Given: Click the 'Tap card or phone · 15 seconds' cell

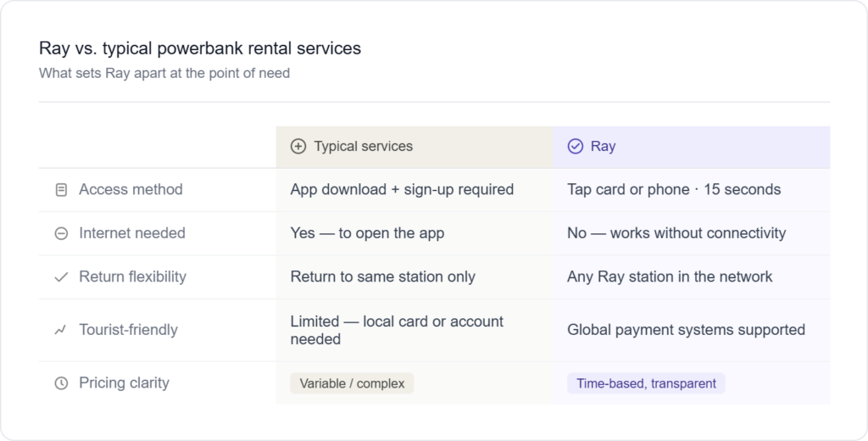Looking at the screenshot, I should click(x=673, y=190).
